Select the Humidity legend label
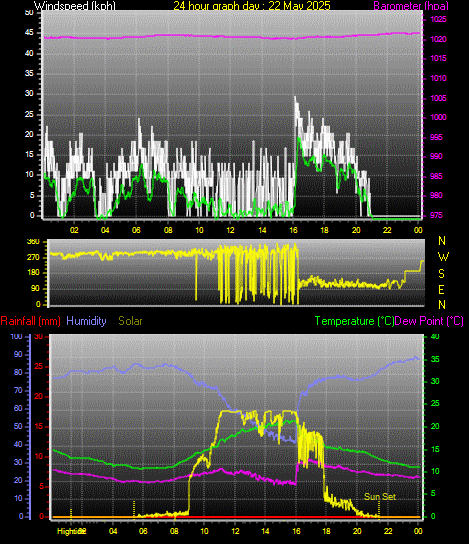Screen dimensions: 469x544 point(86,321)
